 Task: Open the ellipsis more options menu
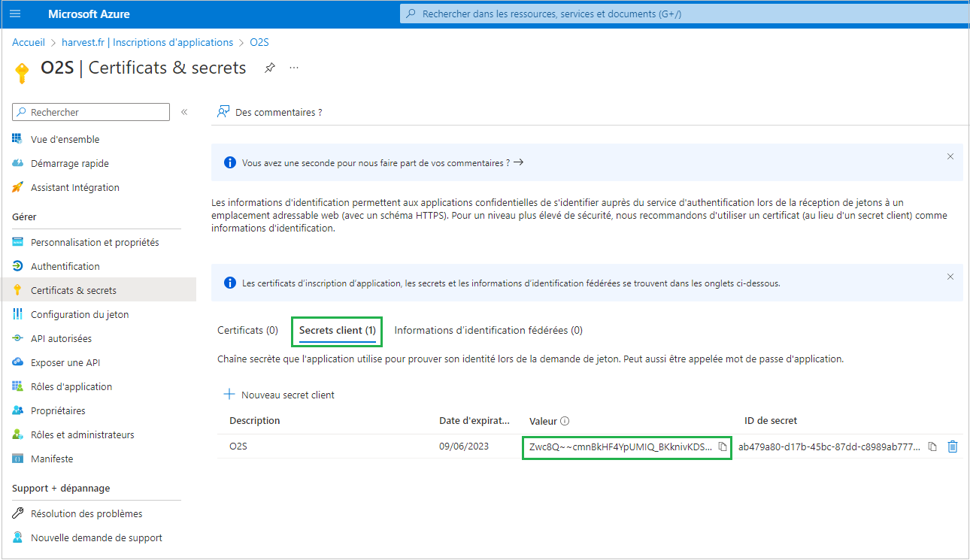tap(294, 68)
